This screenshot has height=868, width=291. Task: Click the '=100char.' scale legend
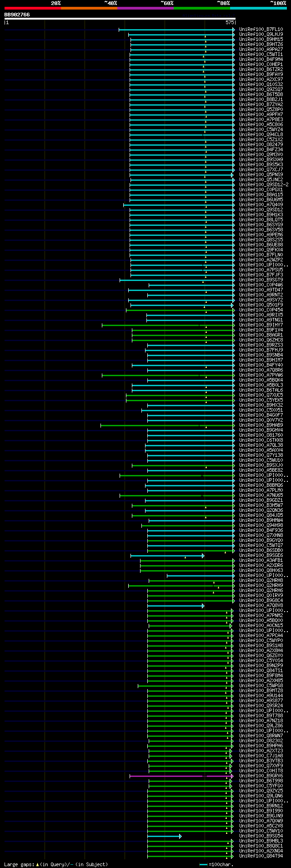(216, 864)
